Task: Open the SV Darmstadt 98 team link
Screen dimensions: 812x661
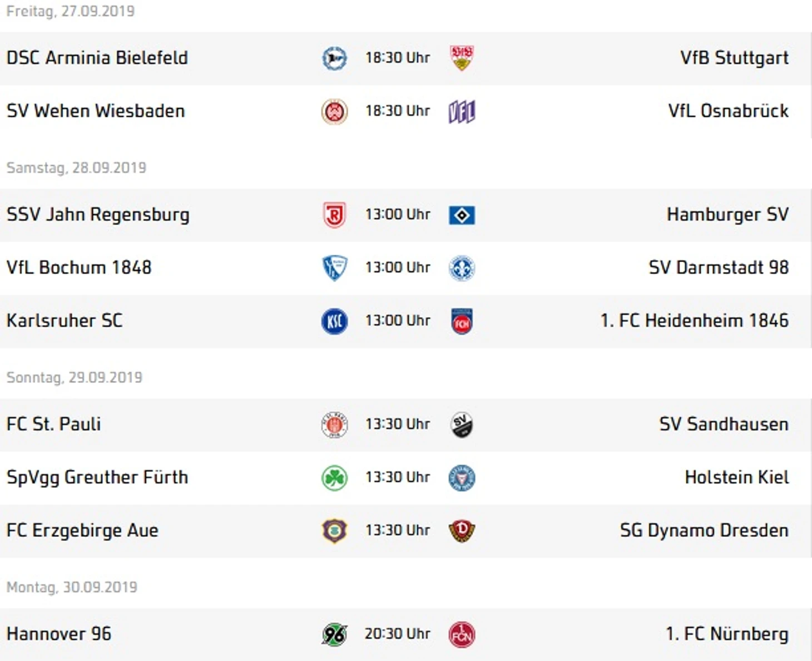Action: (x=719, y=268)
